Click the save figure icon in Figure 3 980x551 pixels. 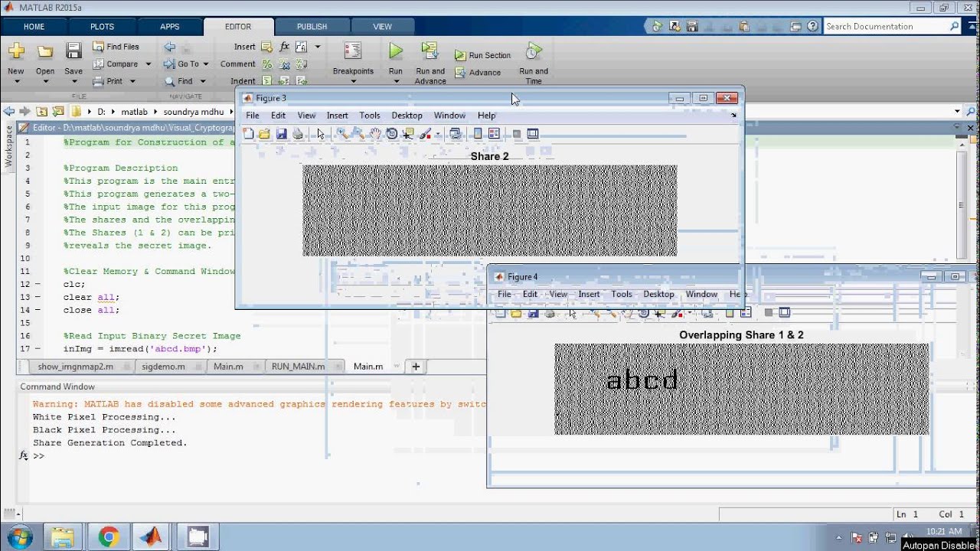point(281,134)
